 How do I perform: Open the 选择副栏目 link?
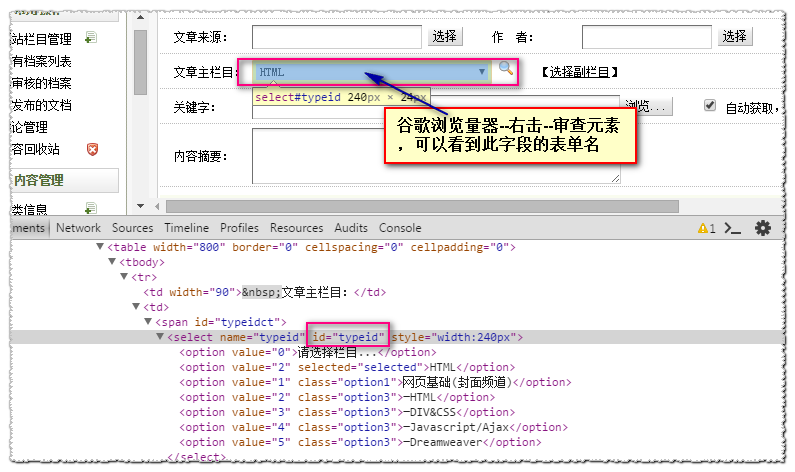coord(580,72)
